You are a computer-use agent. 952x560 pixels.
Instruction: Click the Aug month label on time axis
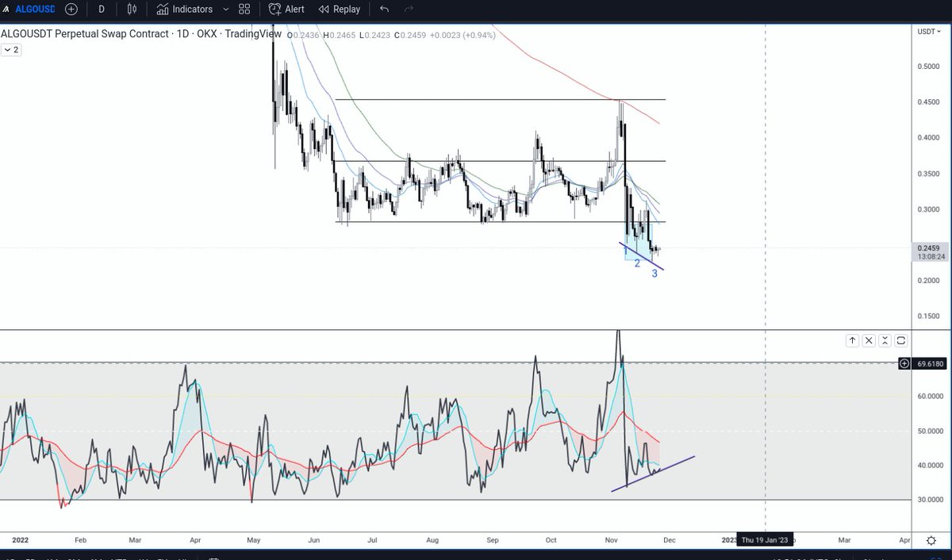(x=432, y=539)
